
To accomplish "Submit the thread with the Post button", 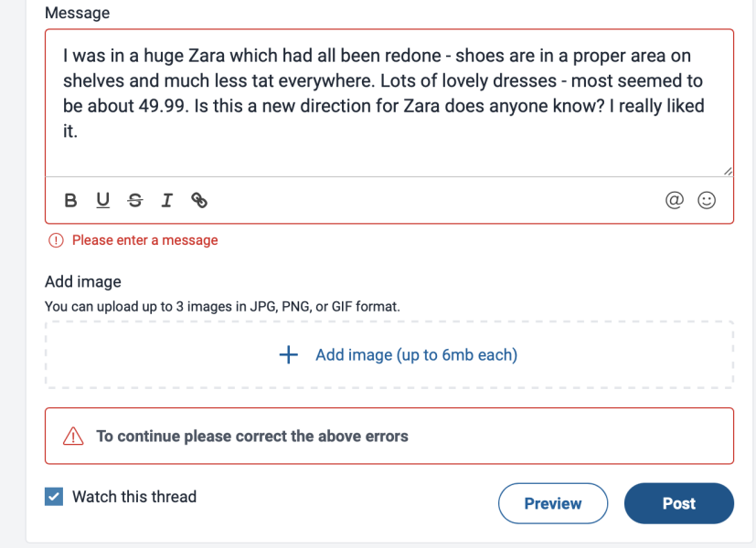I will click(678, 503).
